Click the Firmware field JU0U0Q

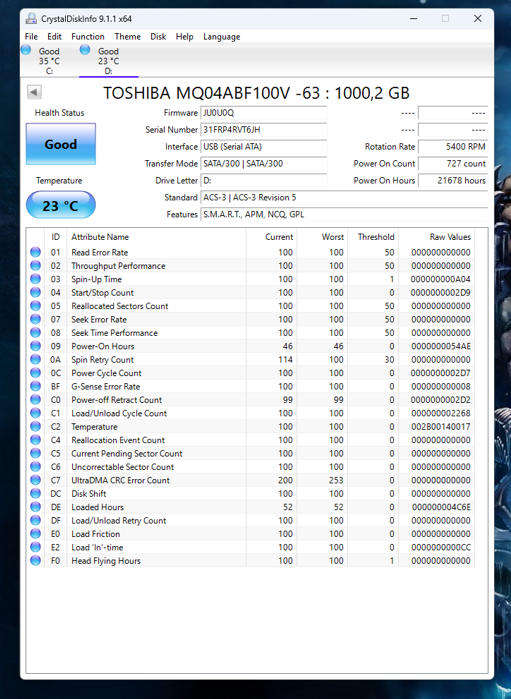coord(264,113)
